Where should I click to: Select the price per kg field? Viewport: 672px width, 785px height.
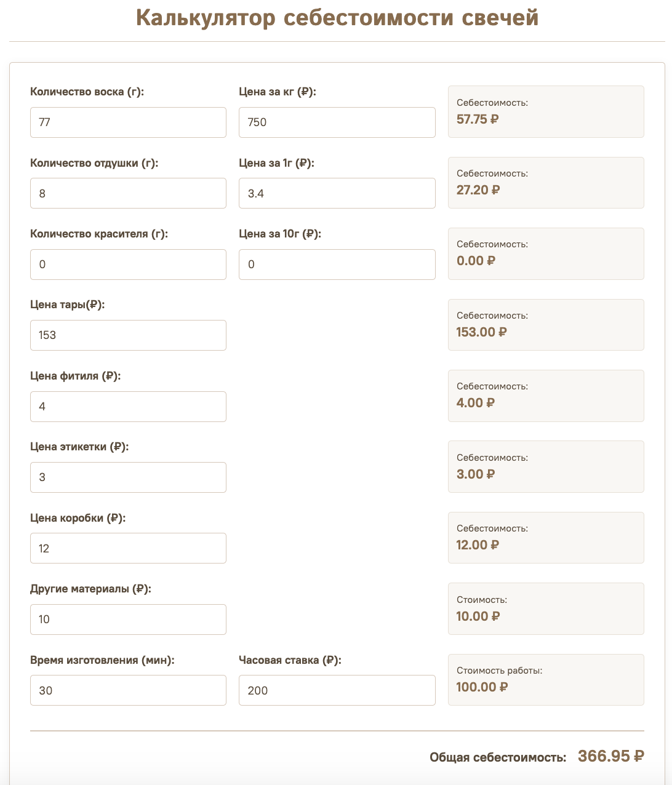point(337,122)
